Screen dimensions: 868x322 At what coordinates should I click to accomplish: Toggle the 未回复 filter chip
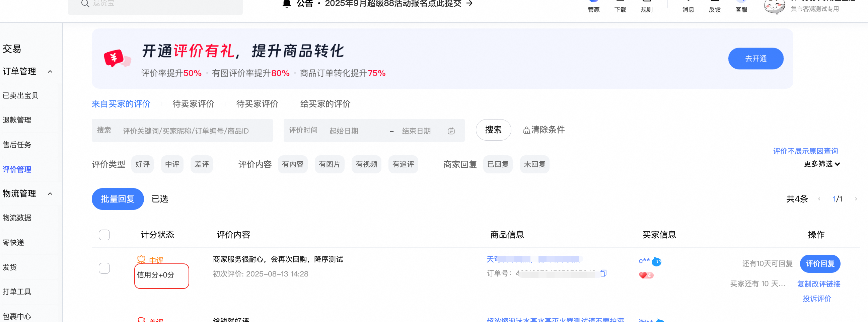coord(534,164)
